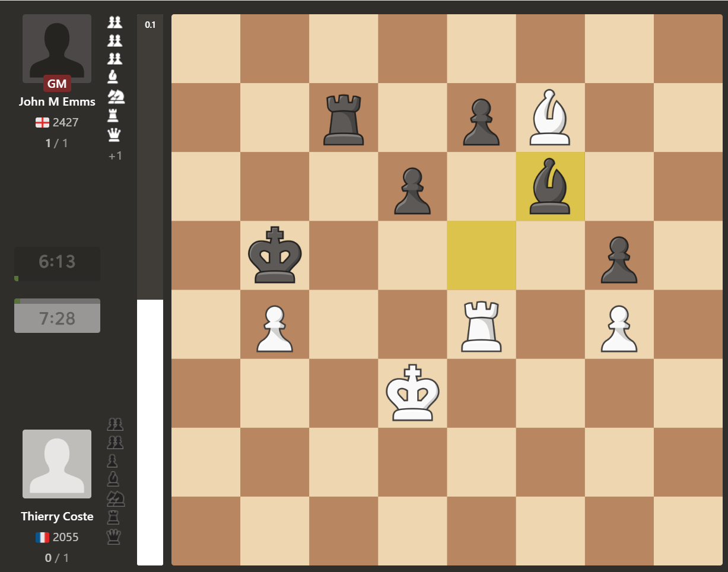Click the 6:13 clock display
Image resolution: width=728 pixels, height=572 pixels.
[x=57, y=262]
